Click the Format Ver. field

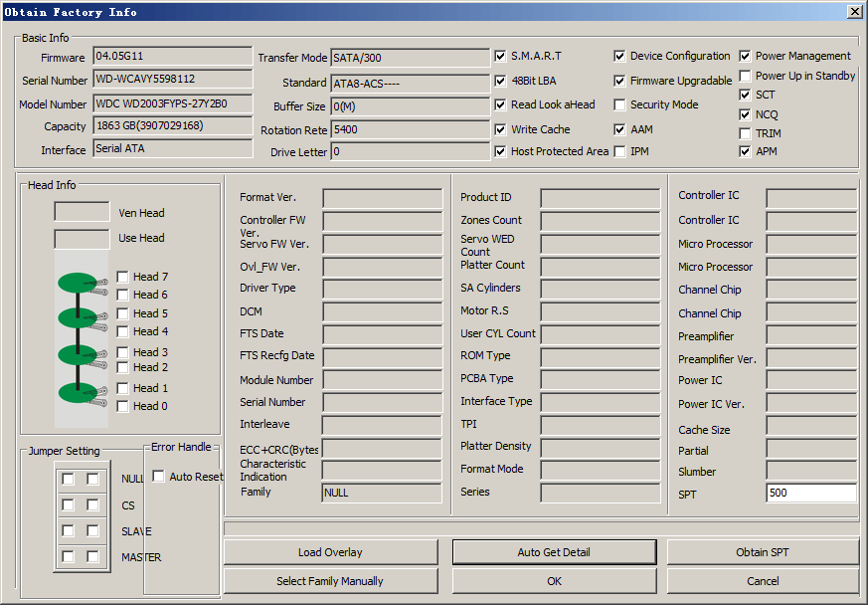click(x=383, y=198)
